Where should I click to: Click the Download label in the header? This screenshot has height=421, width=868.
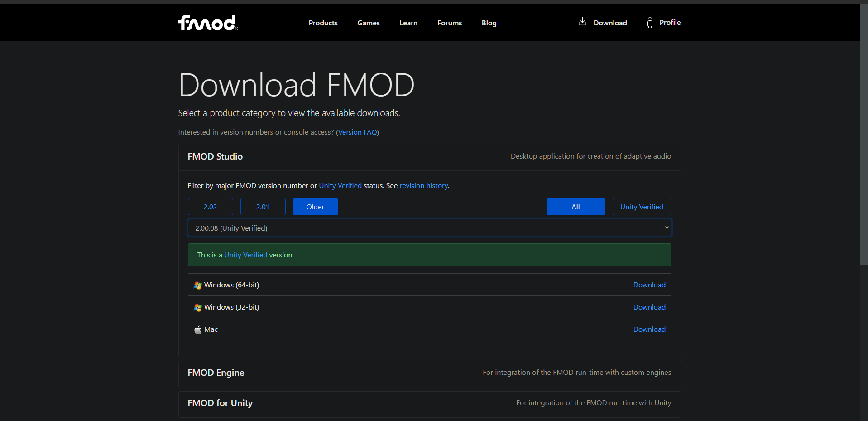(610, 23)
